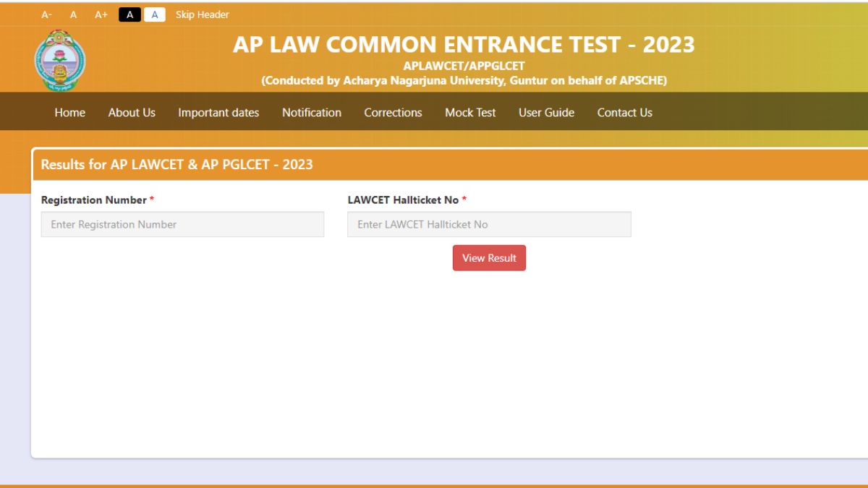Click the APLAWCET/APPGLCET subtitle text

464,67
